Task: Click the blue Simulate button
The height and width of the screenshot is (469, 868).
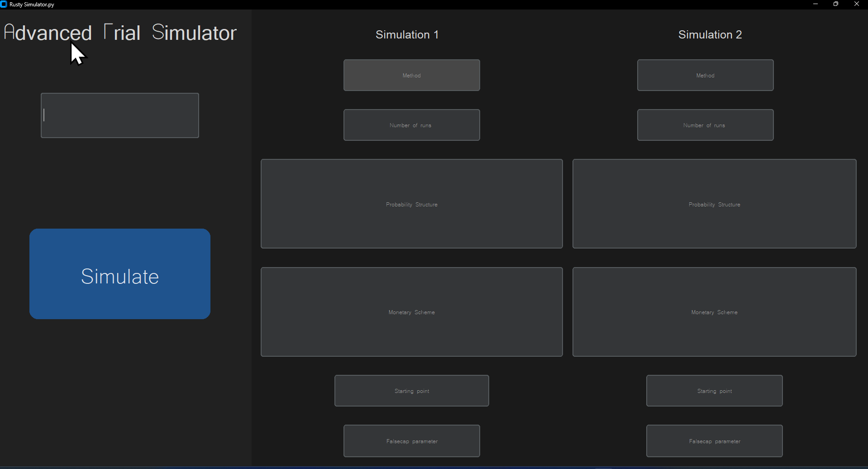Action: click(120, 274)
